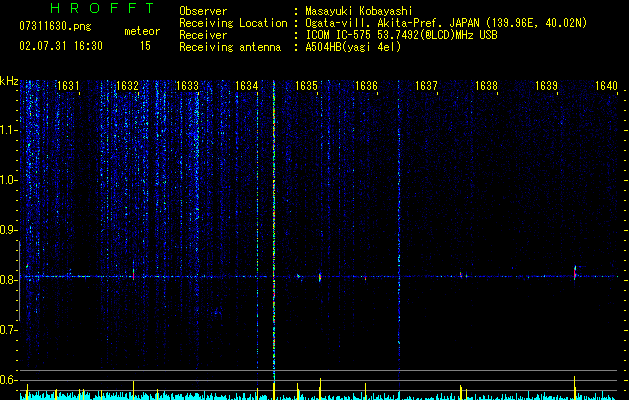Click the bright meteor echo near 1639.5
629x400 pixels.
click(575, 272)
